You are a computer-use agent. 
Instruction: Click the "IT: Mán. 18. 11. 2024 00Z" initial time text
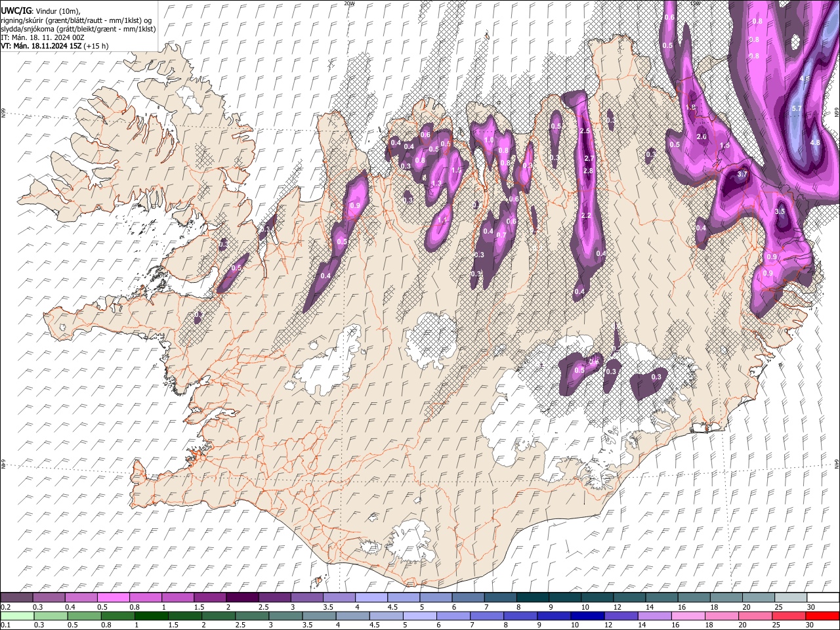point(43,37)
